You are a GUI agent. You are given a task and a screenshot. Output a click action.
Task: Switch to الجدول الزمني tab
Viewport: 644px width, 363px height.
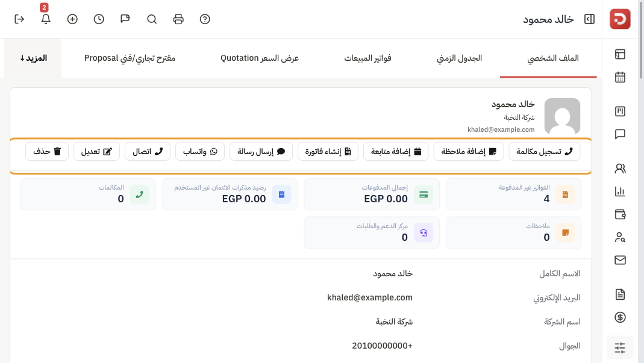pos(459,58)
